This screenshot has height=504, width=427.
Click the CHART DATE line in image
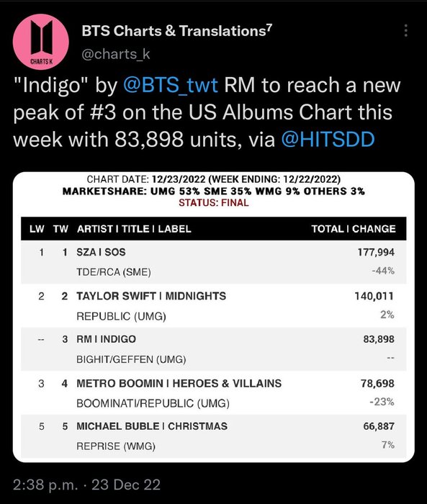[213, 179]
